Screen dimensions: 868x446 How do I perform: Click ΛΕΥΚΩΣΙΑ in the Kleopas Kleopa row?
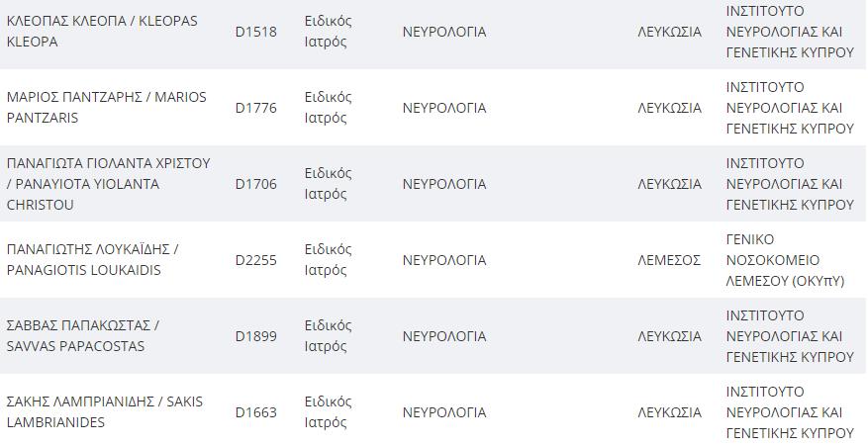[x=669, y=32]
